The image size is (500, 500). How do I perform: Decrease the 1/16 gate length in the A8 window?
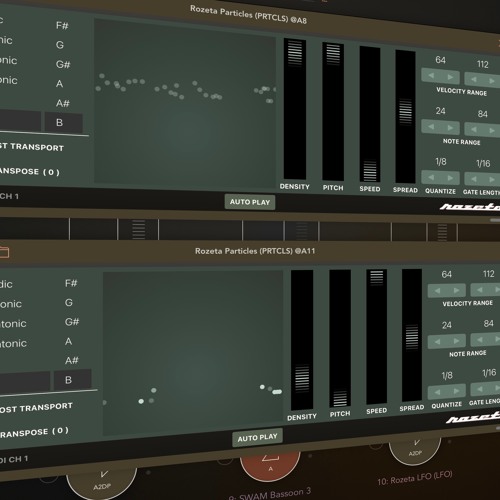(x=474, y=179)
